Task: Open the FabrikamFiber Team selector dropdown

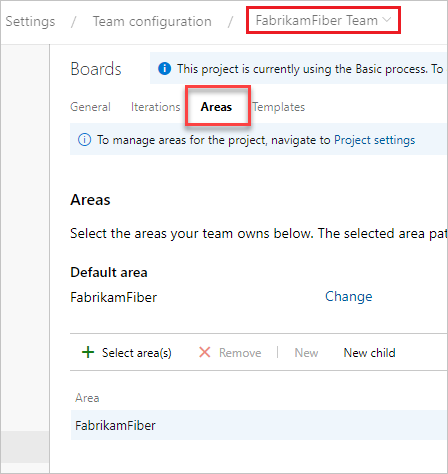Action: [323, 21]
